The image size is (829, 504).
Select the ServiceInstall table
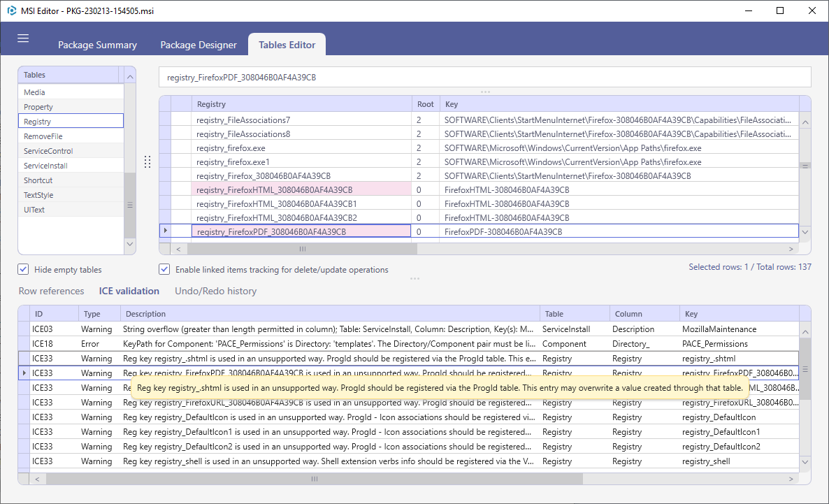point(71,166)
